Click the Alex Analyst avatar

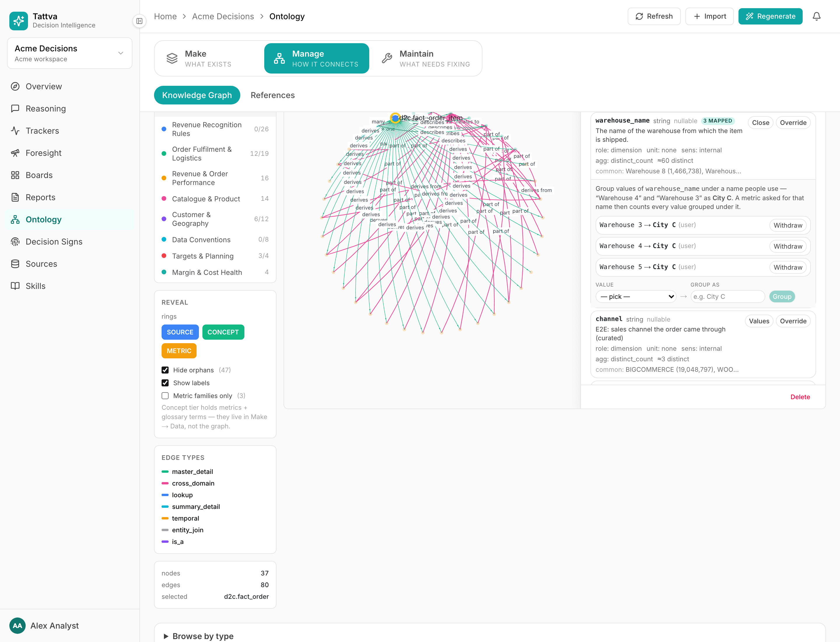[x=17, y=626]
